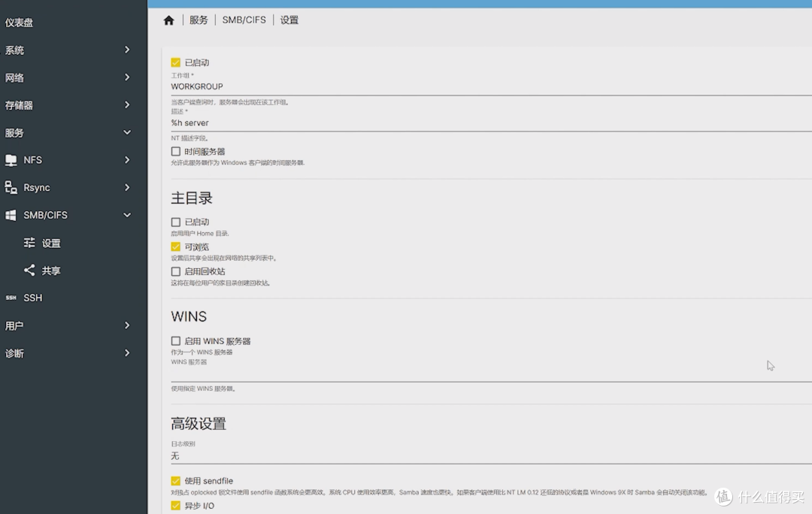Expand the Rsync submenu chevron

tap(127, 187)
